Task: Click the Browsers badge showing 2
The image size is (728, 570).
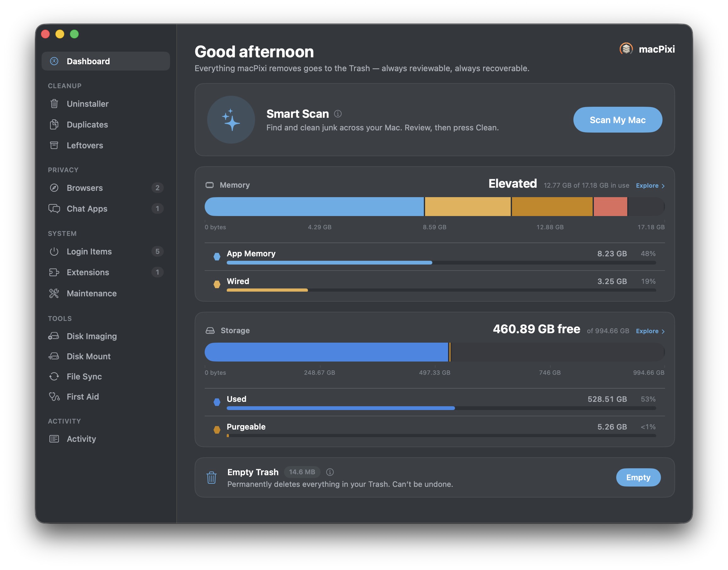Action: click(157, 188)
